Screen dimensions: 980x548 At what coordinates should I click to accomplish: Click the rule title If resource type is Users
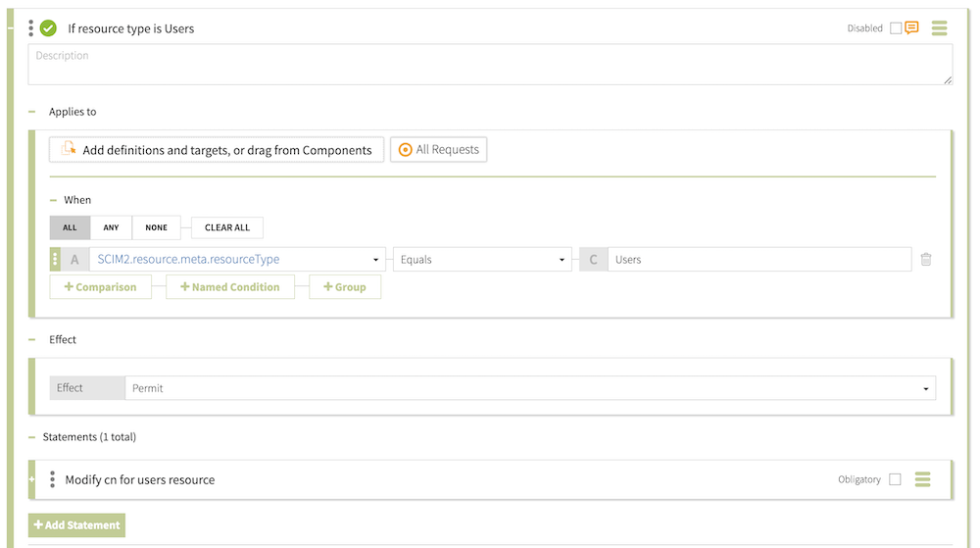coord(130,28)
